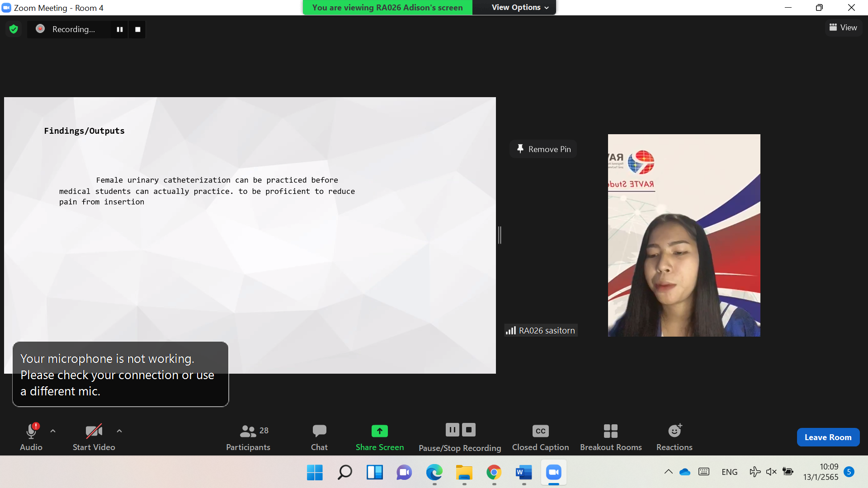Remove Pin from the pinned video
Screen dimensions: 868x488
click(543, 149)
